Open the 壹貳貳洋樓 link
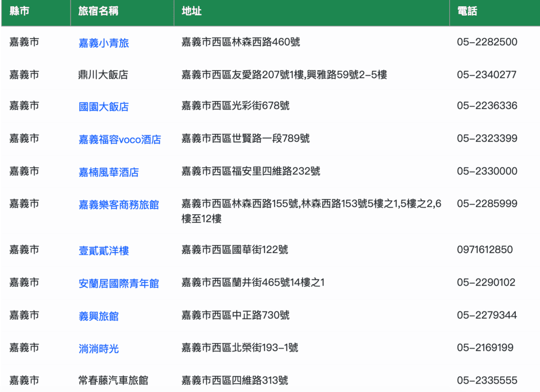Viewport: 540px width, 392px height. point(103,251)
